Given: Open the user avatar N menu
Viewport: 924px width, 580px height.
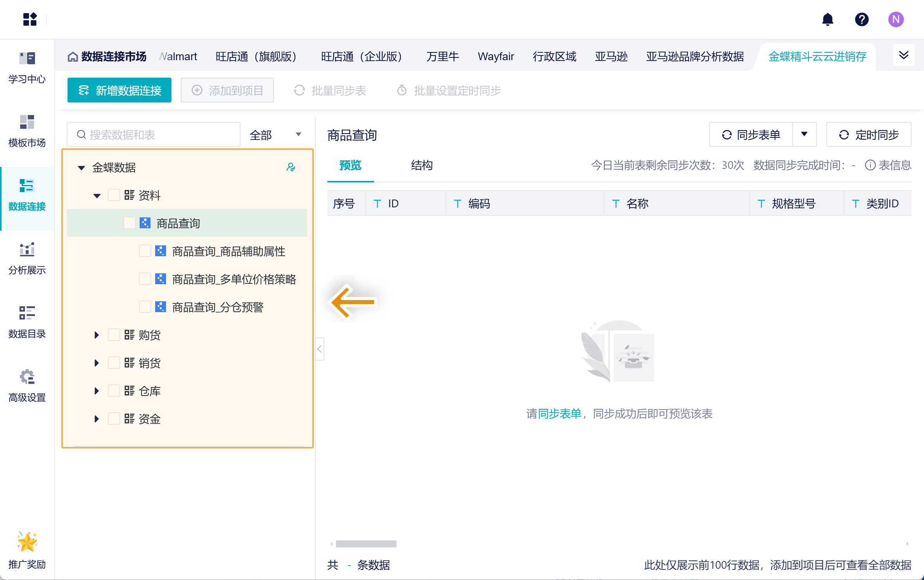Looking at the screenshot, I should 896,19.
